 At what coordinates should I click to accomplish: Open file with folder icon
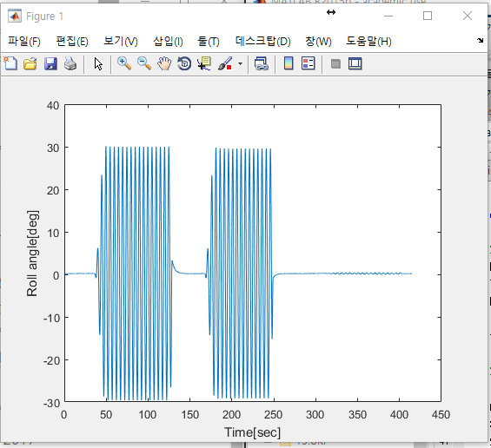tap(30, 63)
